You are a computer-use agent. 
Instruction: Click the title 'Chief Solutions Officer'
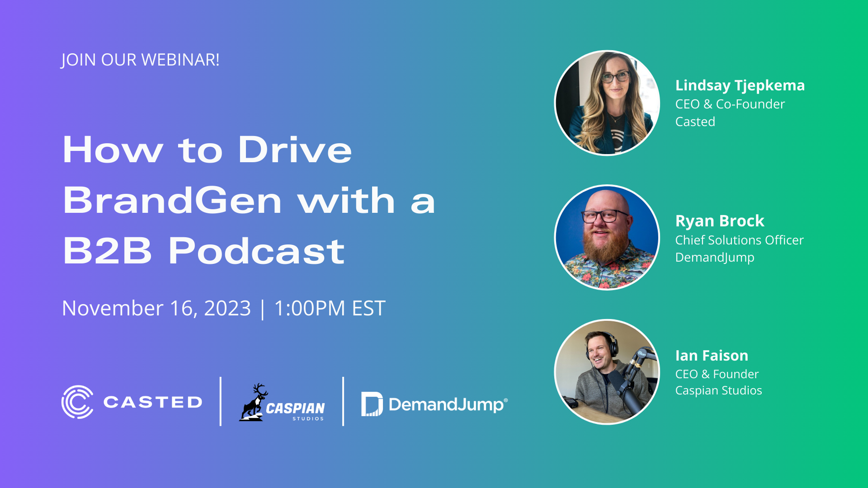click(740, 240)
